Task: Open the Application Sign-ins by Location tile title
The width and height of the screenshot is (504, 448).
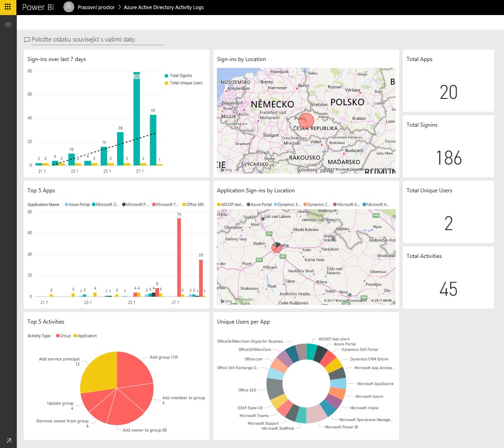Action: pyautogui.click(x=256, y=191)
